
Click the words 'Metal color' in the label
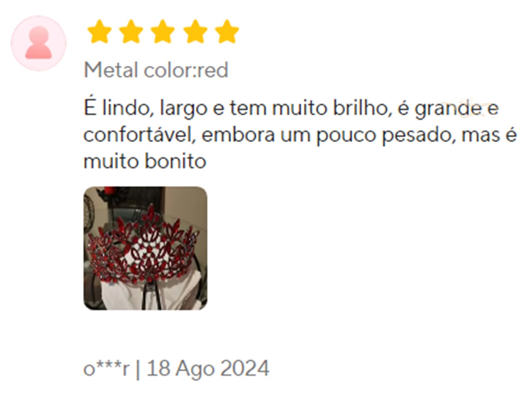coord(138,70)
